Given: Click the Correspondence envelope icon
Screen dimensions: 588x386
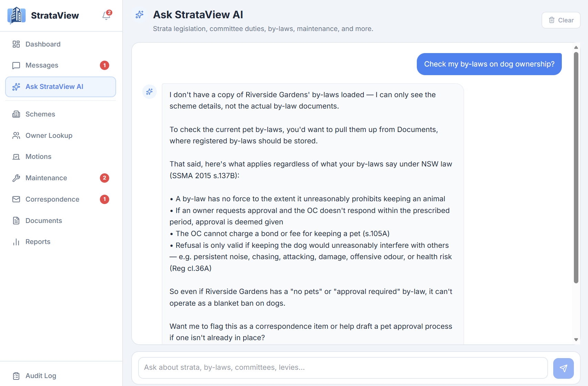Looking at the screenshot, I should 16,199.
